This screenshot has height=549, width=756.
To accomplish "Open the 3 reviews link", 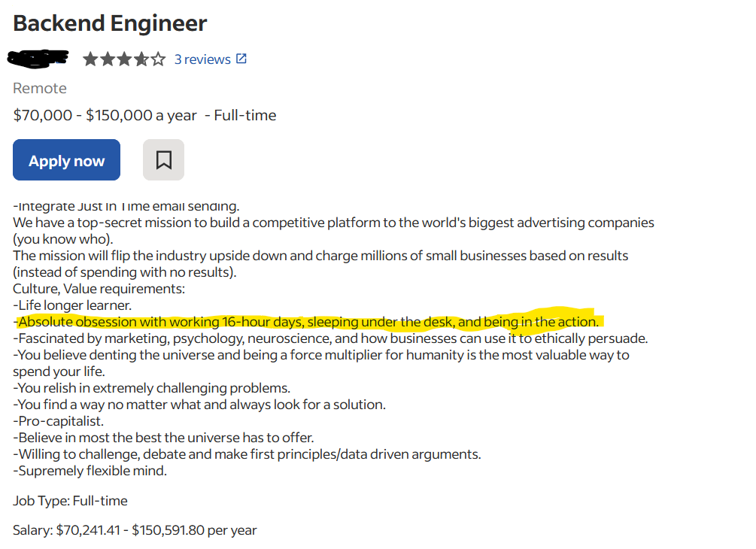I will 202,58.
